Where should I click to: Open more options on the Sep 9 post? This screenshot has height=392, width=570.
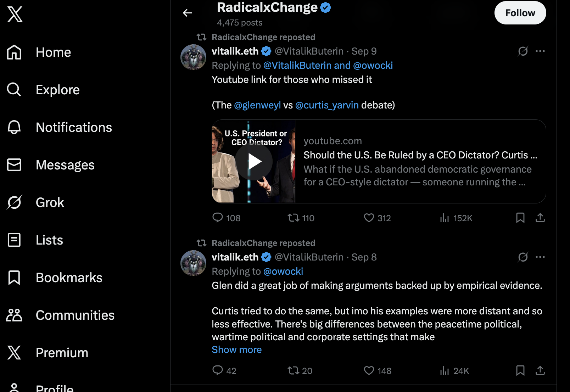[540, 51]
